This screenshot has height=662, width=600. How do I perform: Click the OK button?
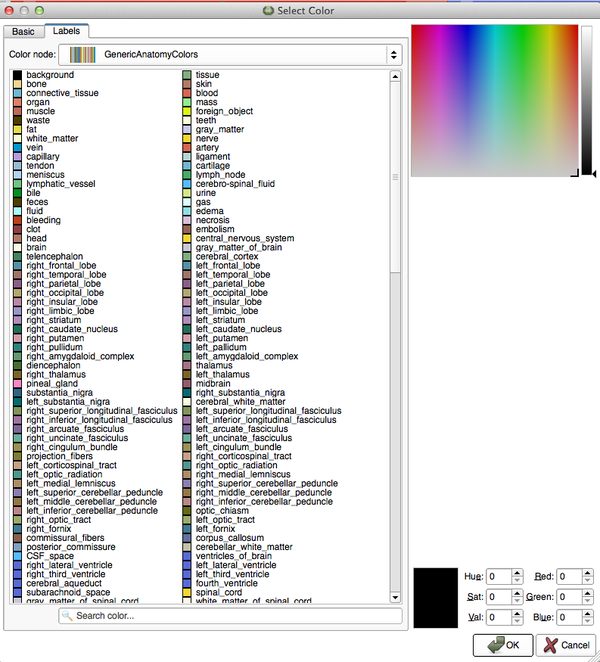pos(503,644)
